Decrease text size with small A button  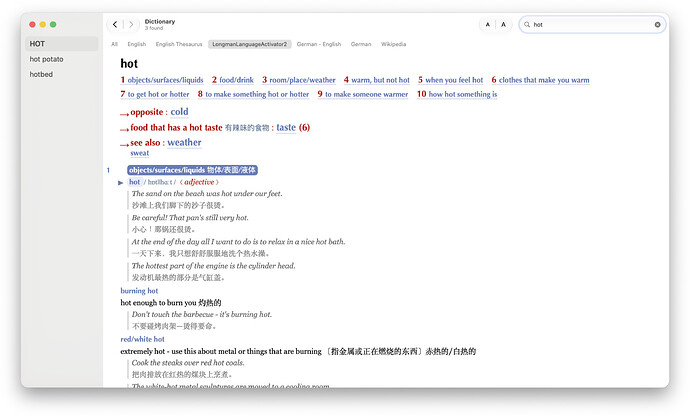488,25
